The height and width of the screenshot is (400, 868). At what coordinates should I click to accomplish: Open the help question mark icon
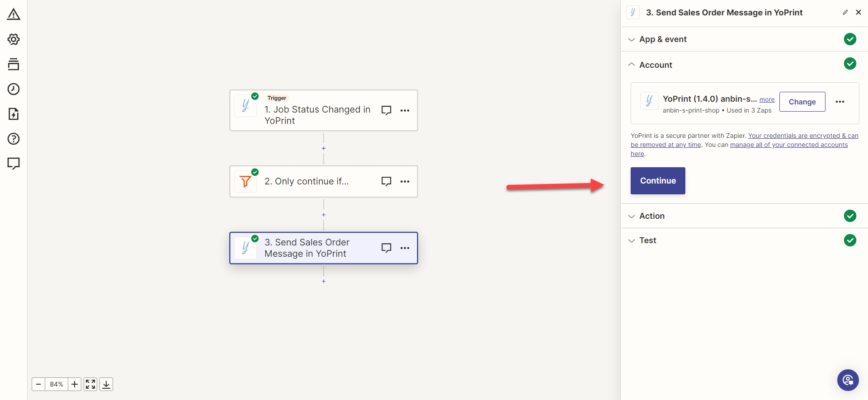14,139
